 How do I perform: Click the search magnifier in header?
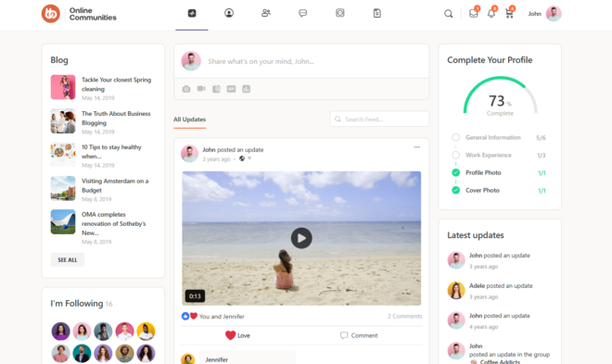(449, 14)
